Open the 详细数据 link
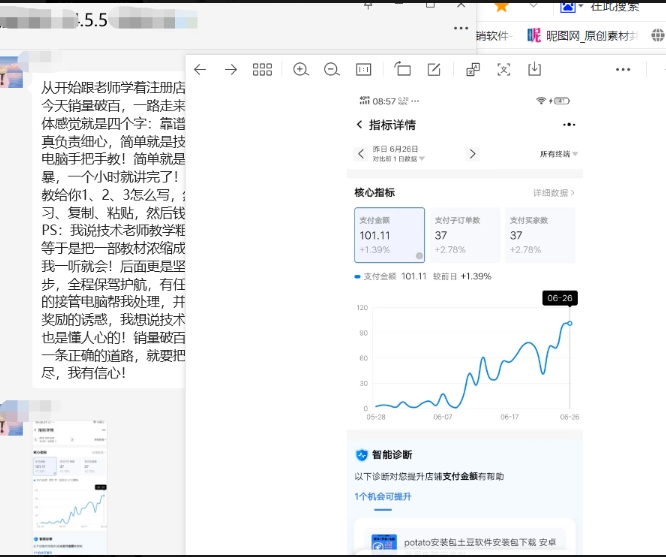 point(553,192)
